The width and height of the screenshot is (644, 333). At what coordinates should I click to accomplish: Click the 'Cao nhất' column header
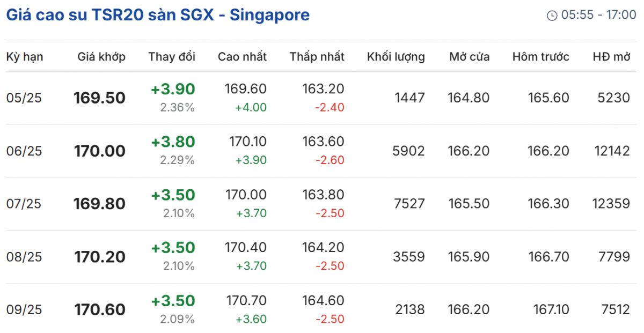pyautogui.click(x=242, y=57)
